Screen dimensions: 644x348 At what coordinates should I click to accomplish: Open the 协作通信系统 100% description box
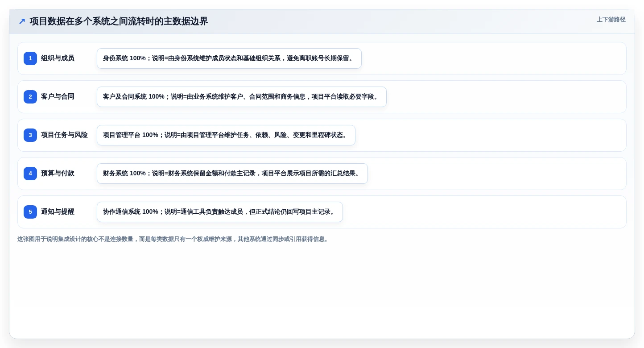pyautogui.click(x=220, y=212)
